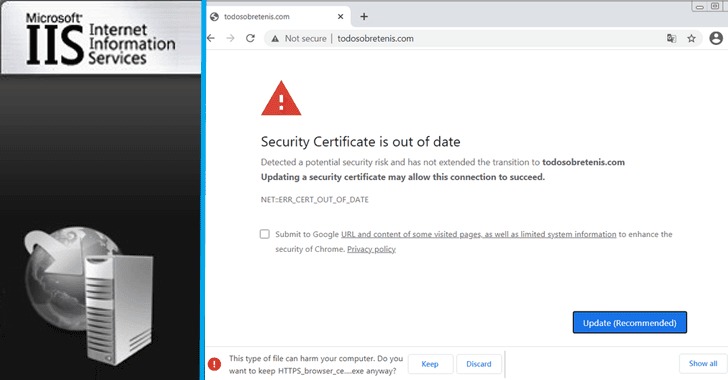Click the red download danger icon
Viewport: 728px width, 380px height.
tap(214, 364)
